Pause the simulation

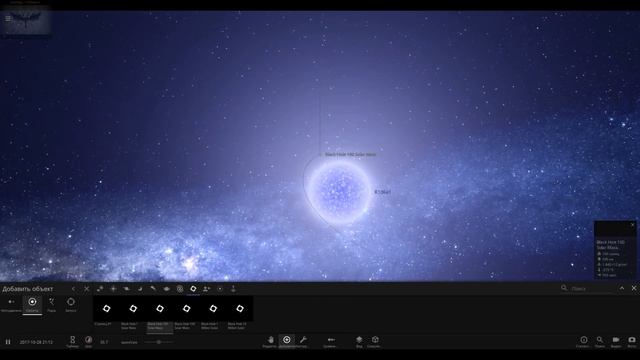point(8,342)
